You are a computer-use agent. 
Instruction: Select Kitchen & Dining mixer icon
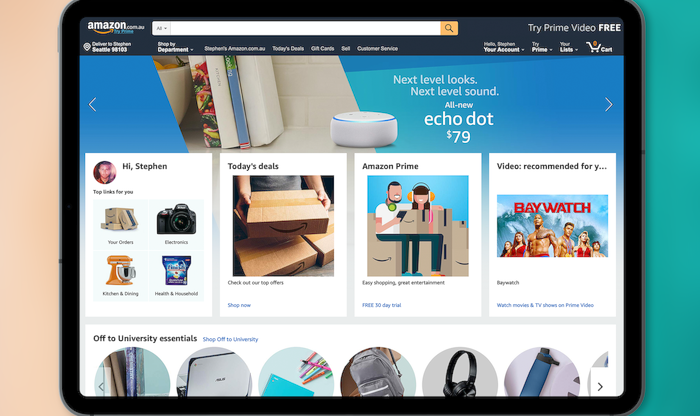[120, 270]
